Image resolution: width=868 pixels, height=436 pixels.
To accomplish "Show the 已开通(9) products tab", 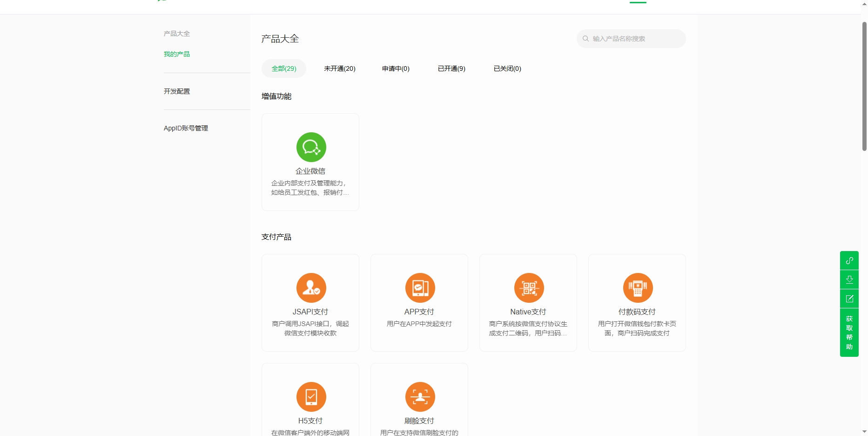I will point(451,68).
